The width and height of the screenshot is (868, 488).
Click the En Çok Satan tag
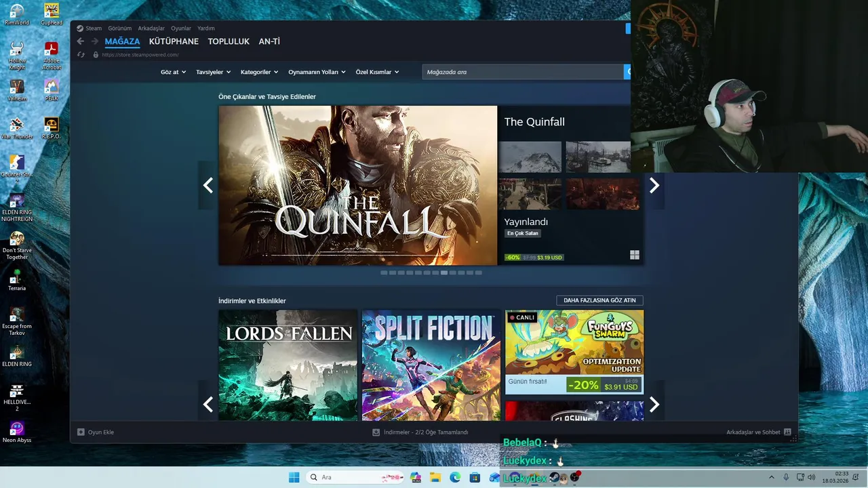[523, 233]
